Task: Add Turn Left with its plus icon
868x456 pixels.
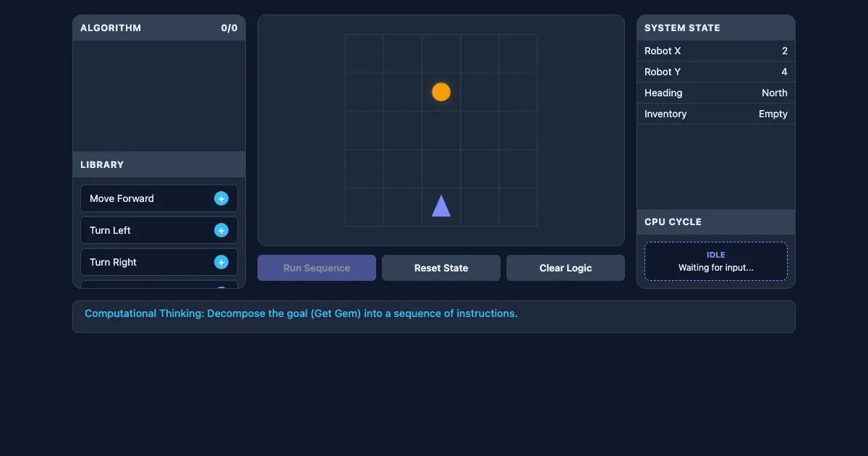Action: [221, 230]
